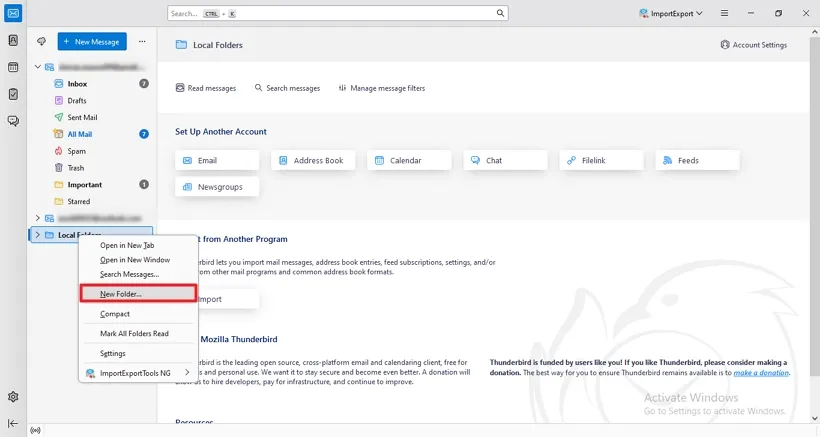This screenshot has width=820, height=437.
Task: Click the Filelink setup button
Action: pyautogui.click(x=601, y=160)
